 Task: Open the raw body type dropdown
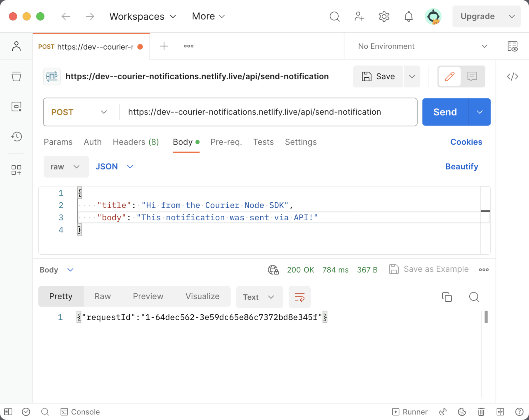[66, 167]
